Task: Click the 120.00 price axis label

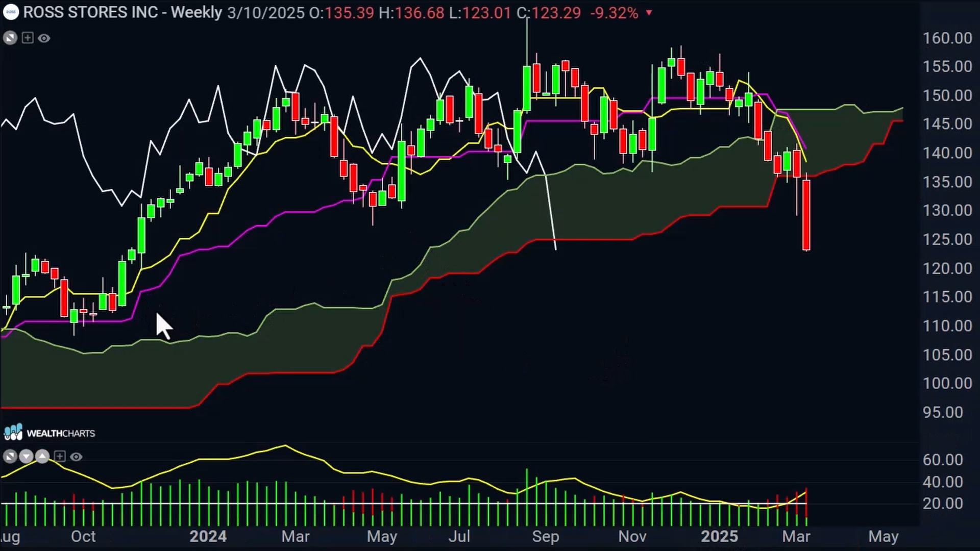Action: (947, 268)
